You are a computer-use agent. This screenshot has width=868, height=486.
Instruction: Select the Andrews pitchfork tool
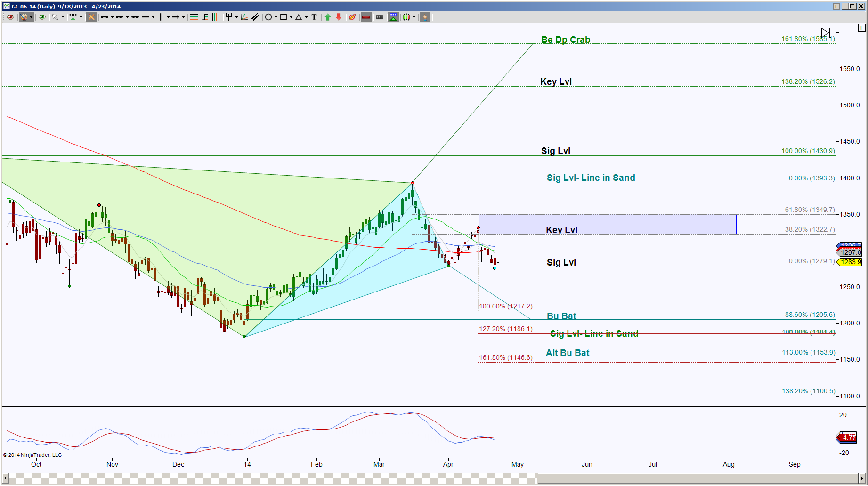229,17
